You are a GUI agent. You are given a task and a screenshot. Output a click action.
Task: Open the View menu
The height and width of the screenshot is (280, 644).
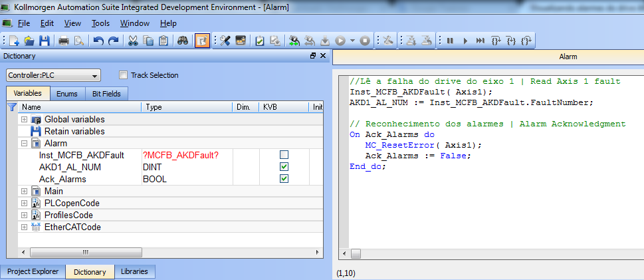(x=72, y=23)
